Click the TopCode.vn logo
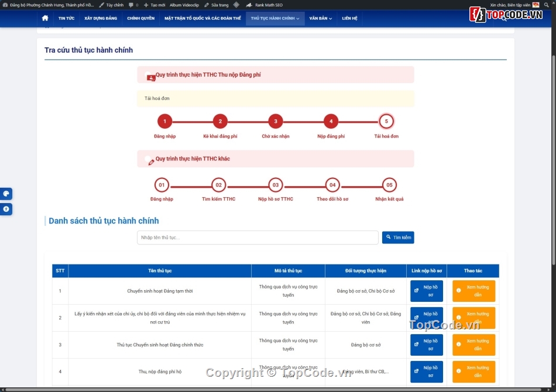 pyautogui.click(x=506, y=15)
